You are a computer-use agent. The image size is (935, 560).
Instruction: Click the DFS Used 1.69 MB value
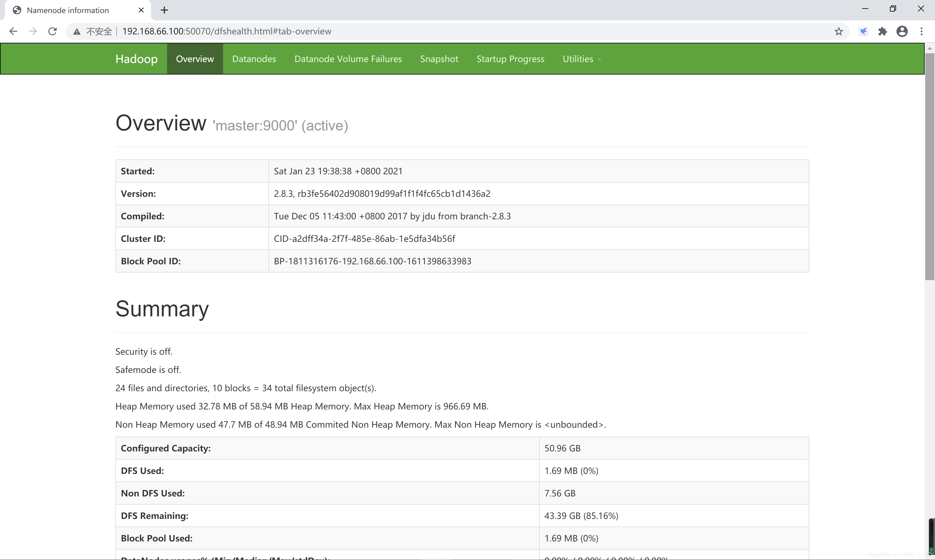(x=571, y=471)
